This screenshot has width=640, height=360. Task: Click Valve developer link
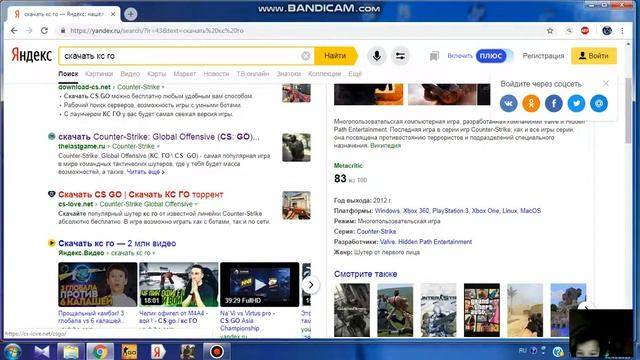click(x=387, y=242)
